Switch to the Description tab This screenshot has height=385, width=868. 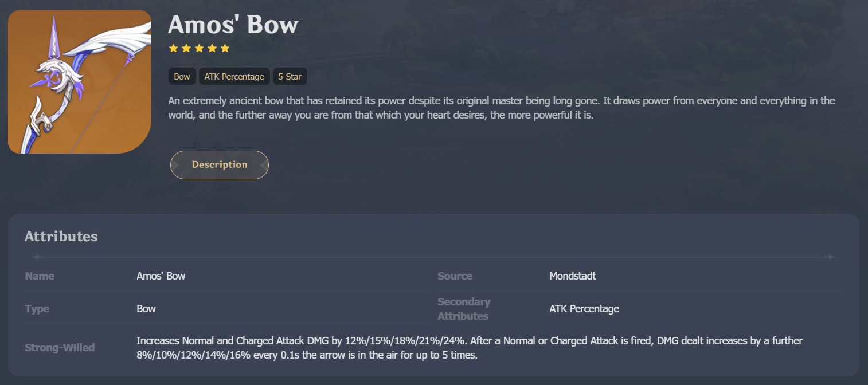pos(220,164)
